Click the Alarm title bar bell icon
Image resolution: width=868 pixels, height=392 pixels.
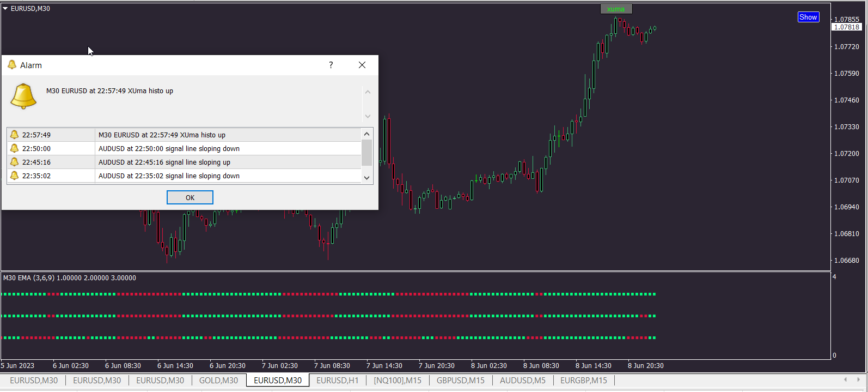point(12,65)
